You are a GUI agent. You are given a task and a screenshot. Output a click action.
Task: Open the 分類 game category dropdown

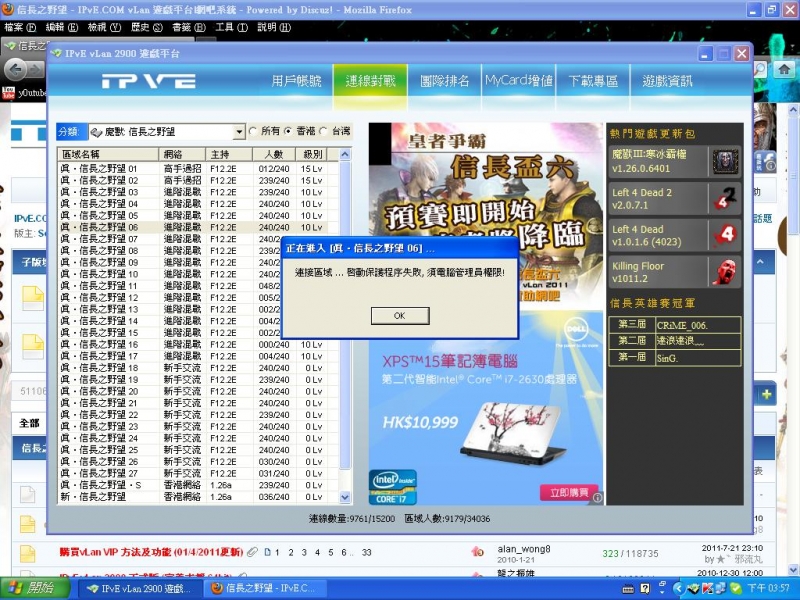click(x=238, y=131)
